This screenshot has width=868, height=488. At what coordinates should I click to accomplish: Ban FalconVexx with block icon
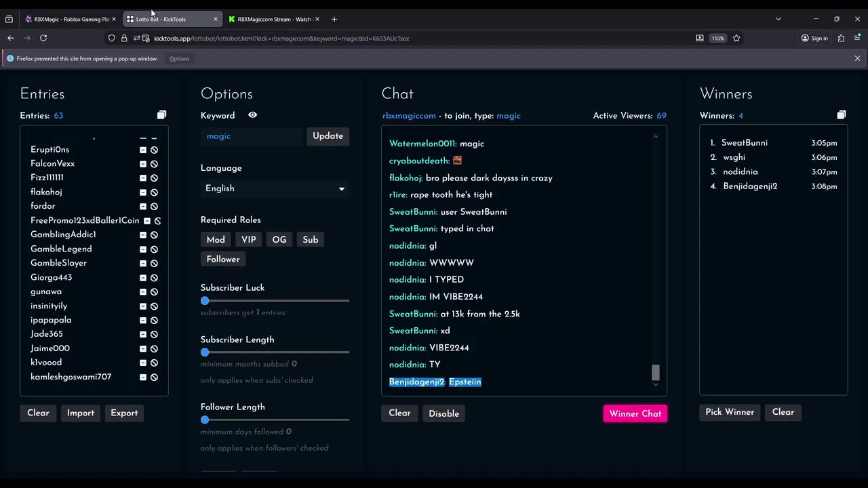[x=154, y=164]
